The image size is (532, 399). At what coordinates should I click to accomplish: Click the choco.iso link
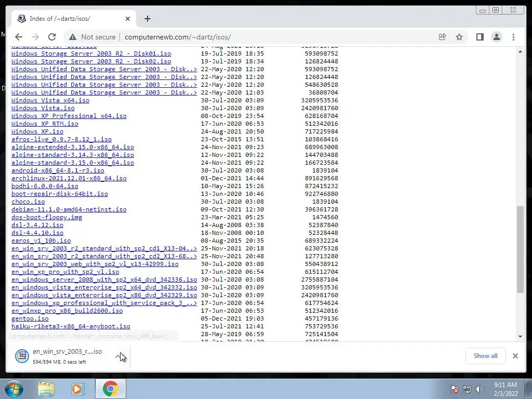click(x=28, y=202)
